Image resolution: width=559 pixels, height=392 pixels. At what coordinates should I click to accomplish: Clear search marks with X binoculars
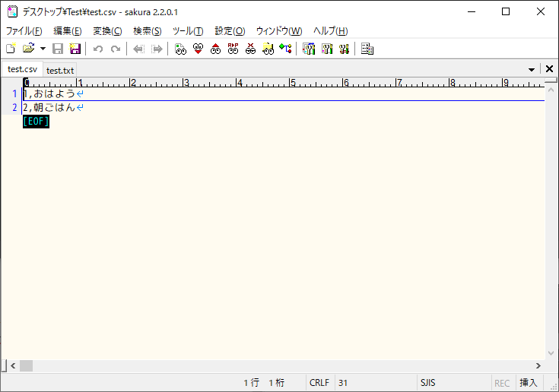point(250,49)
